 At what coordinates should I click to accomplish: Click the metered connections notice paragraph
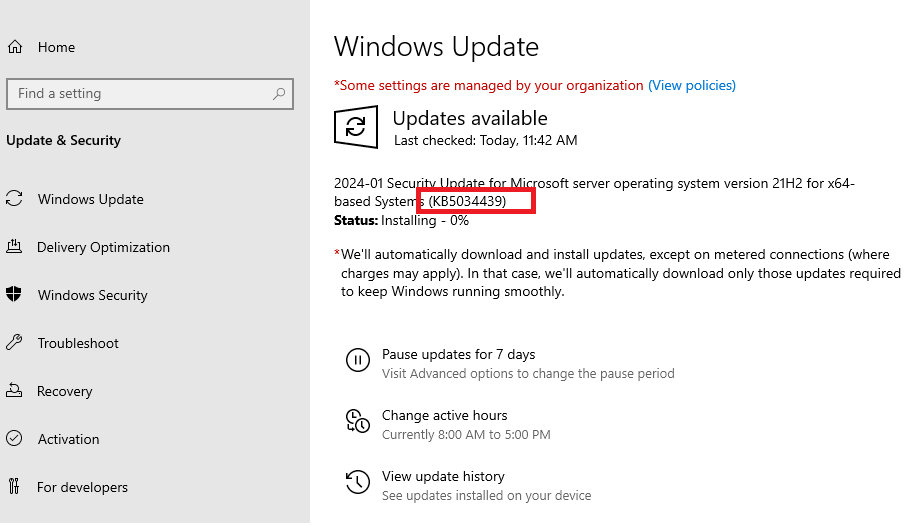tap(617, 273)
